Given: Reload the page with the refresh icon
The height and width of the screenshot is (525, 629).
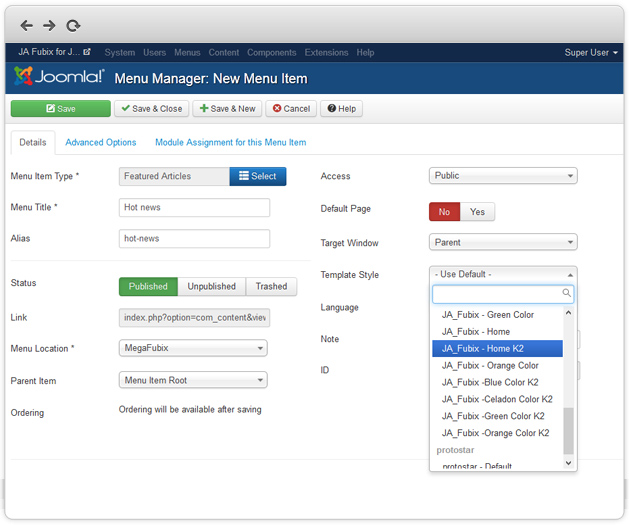Looking at the screenshot, I should [73, 26].
